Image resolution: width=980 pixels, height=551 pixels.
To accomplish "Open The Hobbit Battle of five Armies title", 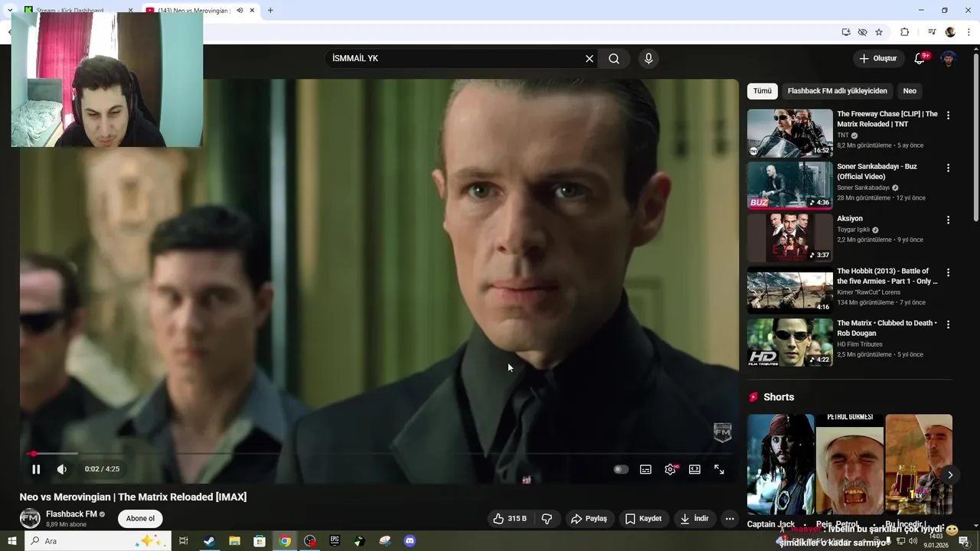I will click(x=887, y=276).
